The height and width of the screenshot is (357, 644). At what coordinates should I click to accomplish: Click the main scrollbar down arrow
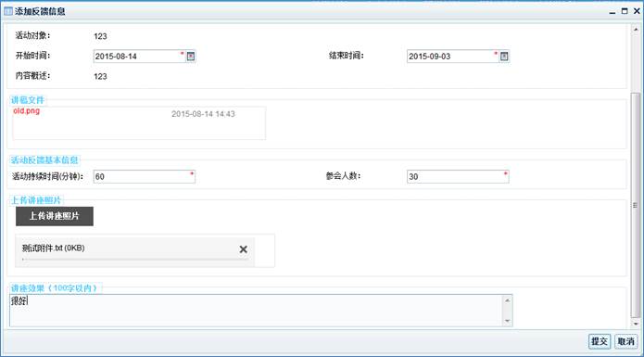point(636,324)
